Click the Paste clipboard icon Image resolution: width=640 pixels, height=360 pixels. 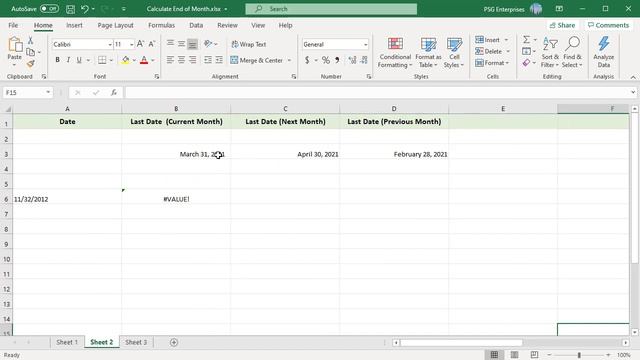coord(15,44)
